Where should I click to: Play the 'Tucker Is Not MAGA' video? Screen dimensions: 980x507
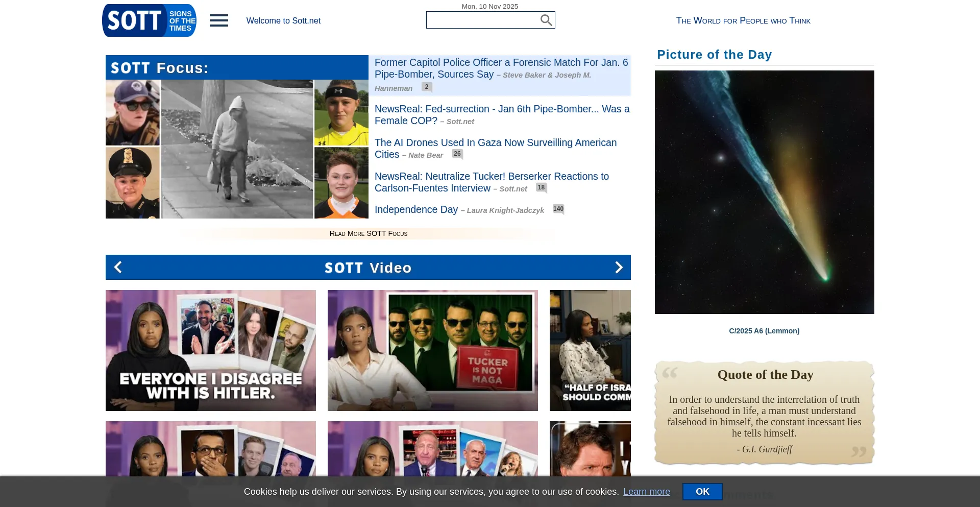click(x=432, y=350)
